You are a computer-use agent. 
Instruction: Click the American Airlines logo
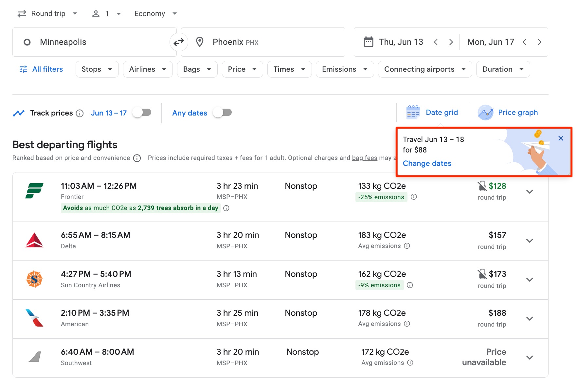pos(35,317)
